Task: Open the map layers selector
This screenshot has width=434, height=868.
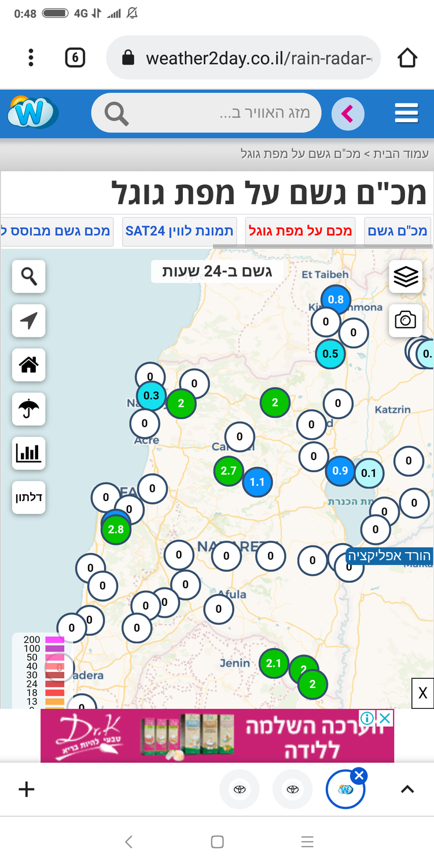Action: point(406,277)
